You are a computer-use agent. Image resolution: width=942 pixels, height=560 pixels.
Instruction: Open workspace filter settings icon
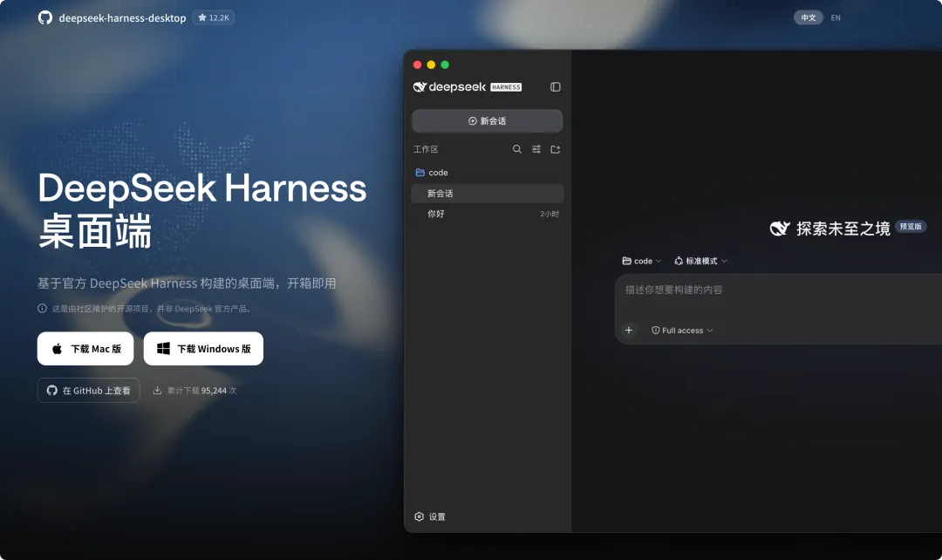click(x=536, y=149)
